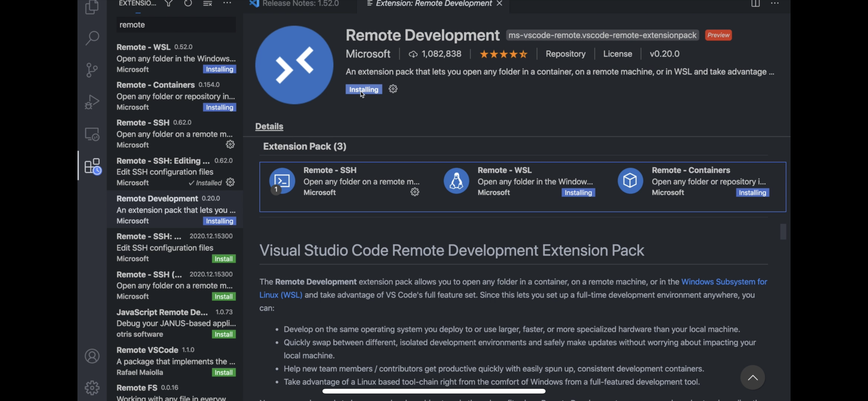
Task: Follow the Windows Subsystem for Linux link
Action: click(x=724, y=282)
